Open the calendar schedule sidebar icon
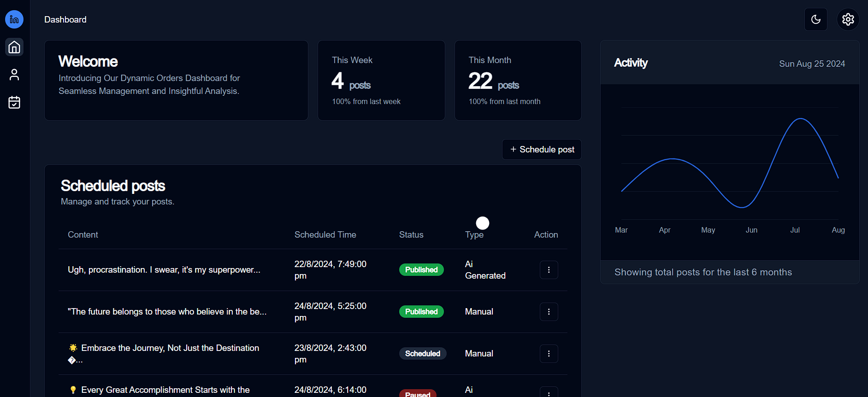This screenshot has width=868, height=397. click(x=14, y=102)
